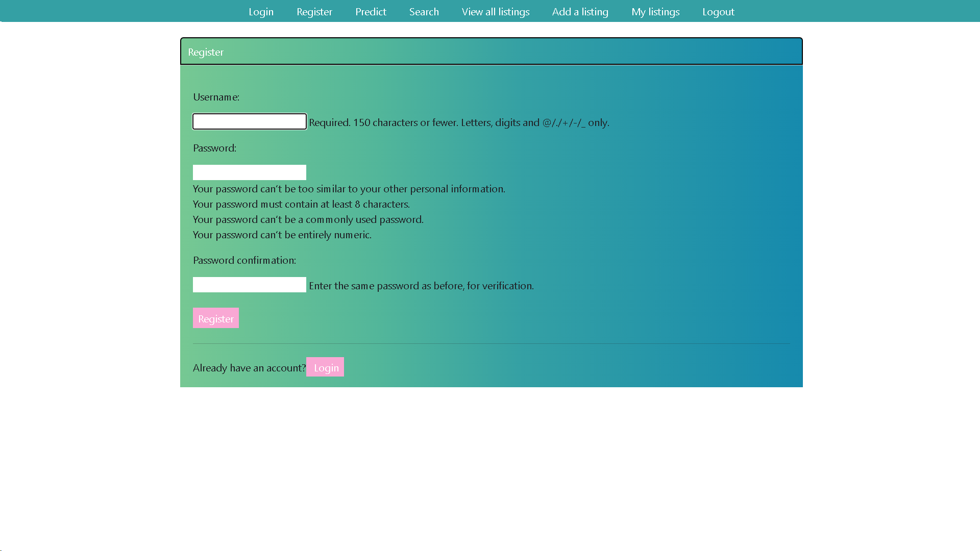
Task: Open the Add a listing page
Action: (x=580, y=12)
